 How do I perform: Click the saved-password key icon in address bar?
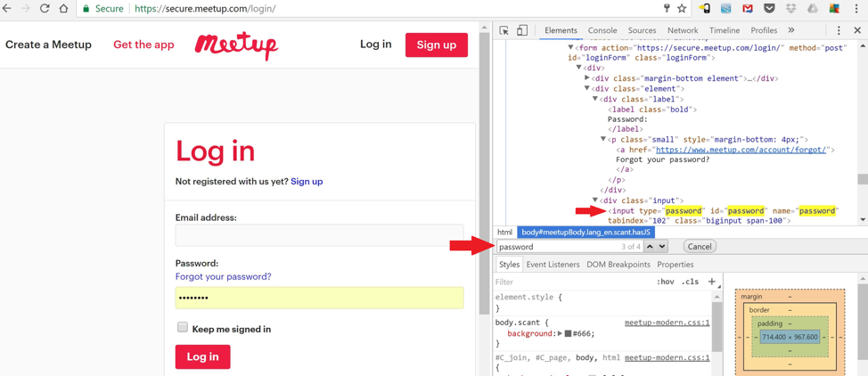[x=667, y=8]
